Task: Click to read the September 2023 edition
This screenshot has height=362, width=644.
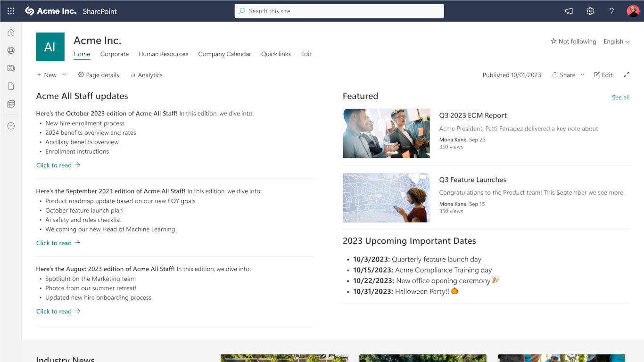Action: [x=58, y=243]
